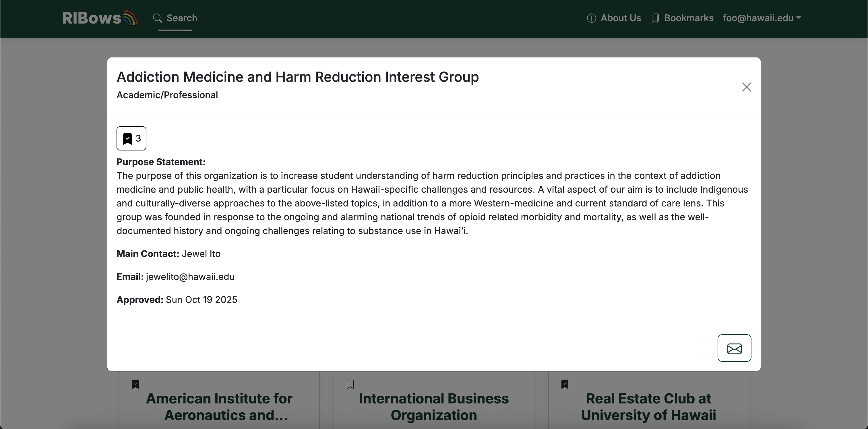Toggle bookmark on Real Estate Club card

(x=565, y=384)
